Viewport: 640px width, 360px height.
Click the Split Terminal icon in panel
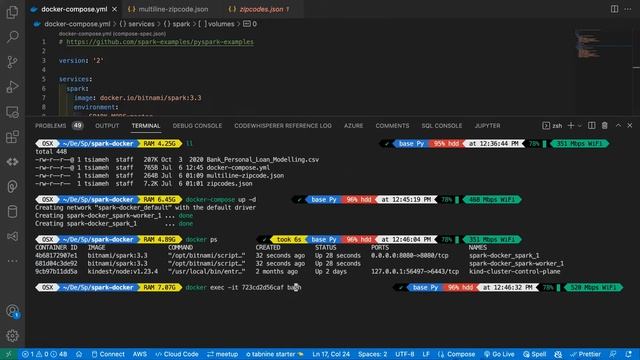(591, 126)
